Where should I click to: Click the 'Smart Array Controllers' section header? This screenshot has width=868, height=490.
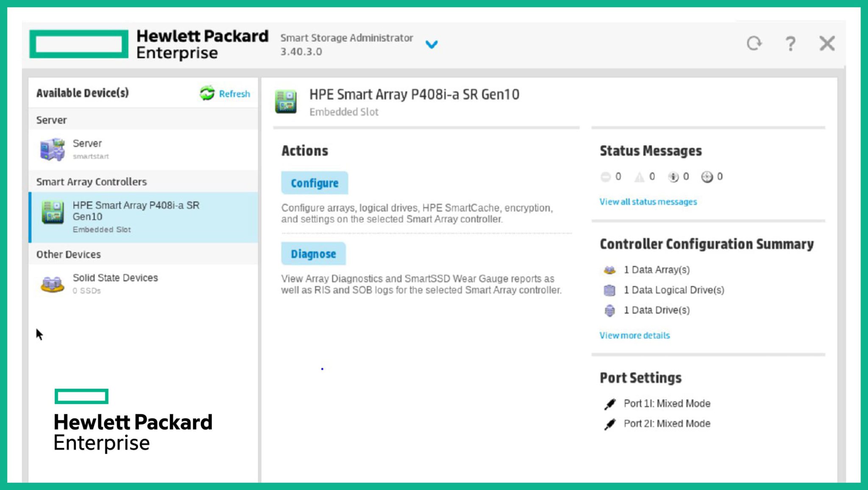[x=92, y=182]
